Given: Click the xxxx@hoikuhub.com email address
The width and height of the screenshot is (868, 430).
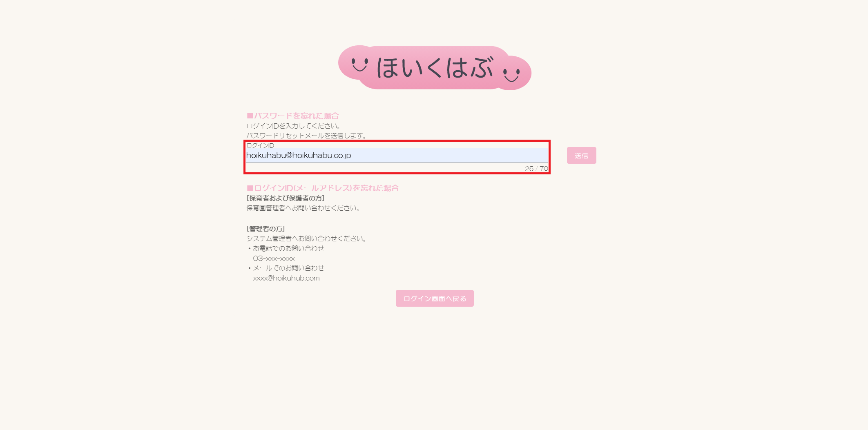Looking at the screenshot, I should tap(286, 278).
